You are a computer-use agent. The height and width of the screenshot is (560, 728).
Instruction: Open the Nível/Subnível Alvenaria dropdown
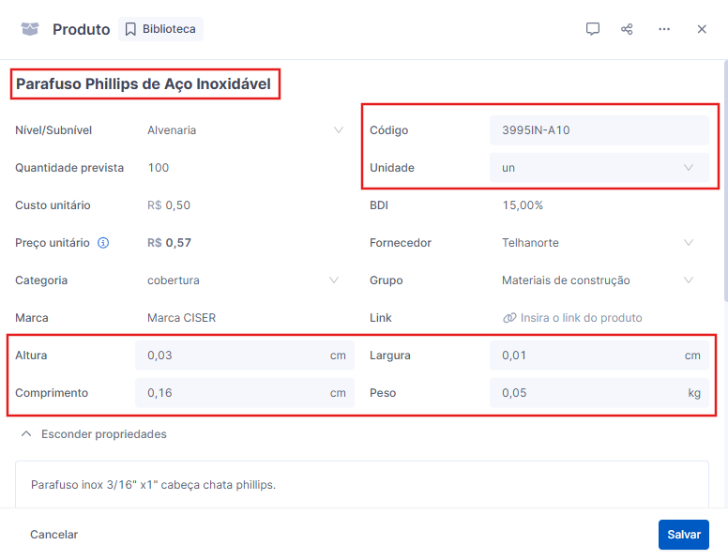coord(246,130)
